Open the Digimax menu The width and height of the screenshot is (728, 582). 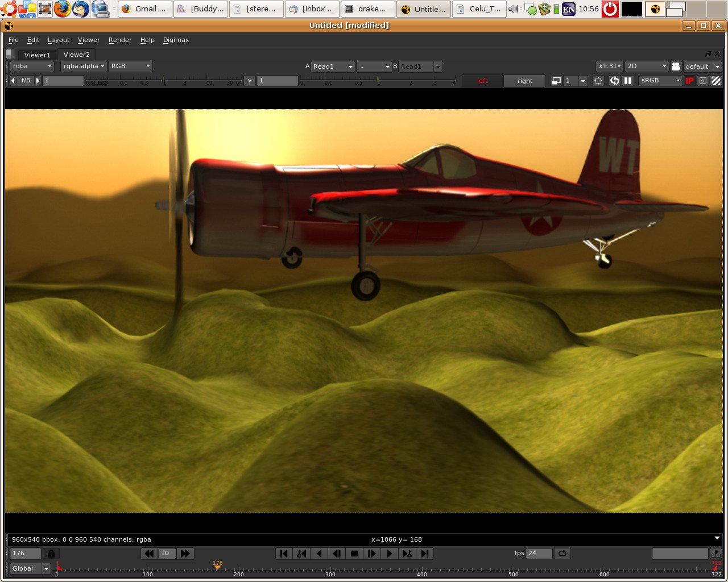click(176, 40)
